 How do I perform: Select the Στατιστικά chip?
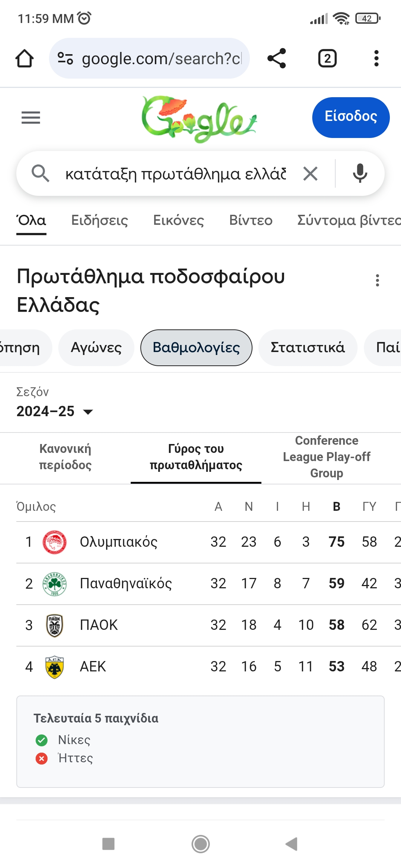[307, 348]
